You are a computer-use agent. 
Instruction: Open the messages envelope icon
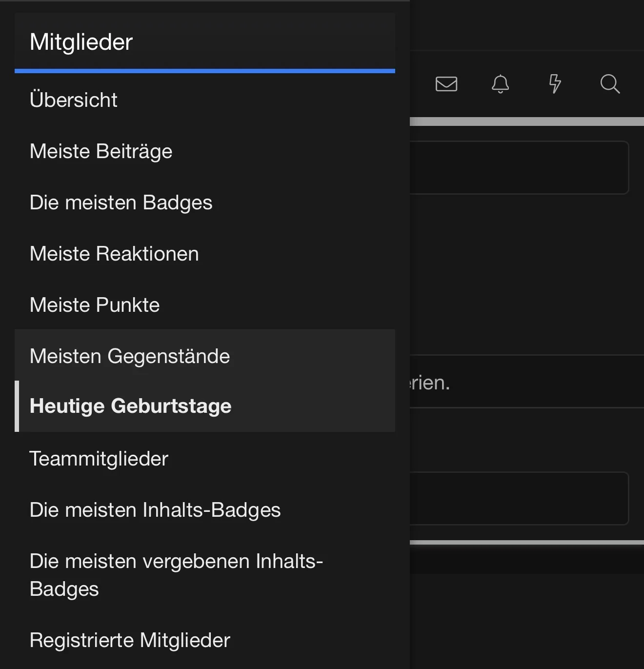(x=446, y=84)
